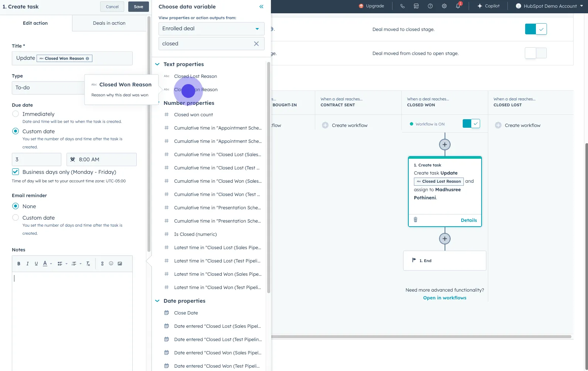588x371 pixels.
Task: Toggle Deal moved from closed to open switch
Action: click(536, 53)
